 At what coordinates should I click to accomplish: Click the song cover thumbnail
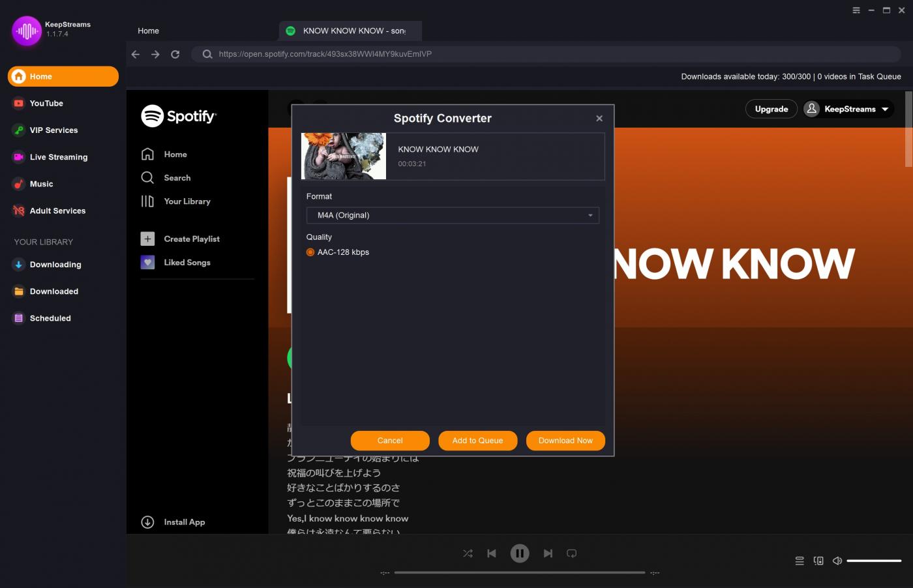click(x=344, y=156)
